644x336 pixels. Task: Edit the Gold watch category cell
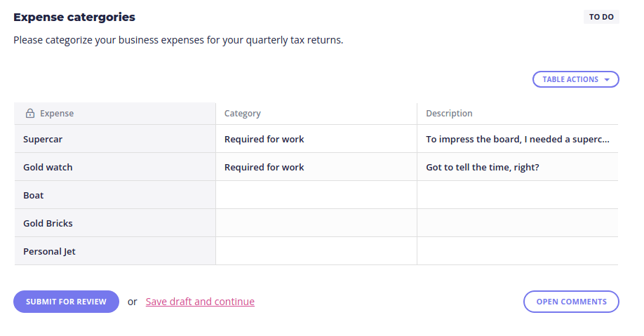click(316, 167)
